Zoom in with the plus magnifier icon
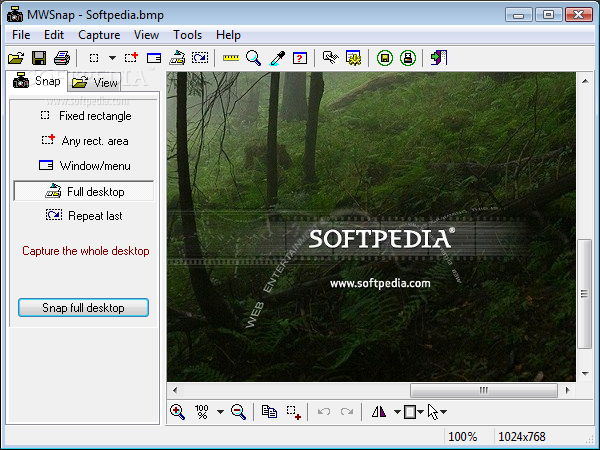Image resolution: width=600 pixels, height=450 pixels. [x=178, y=412]
